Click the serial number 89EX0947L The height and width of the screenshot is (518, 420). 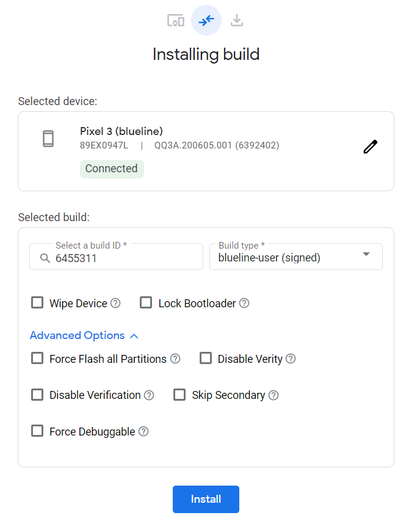pyautogui.click(x=104, y=145)
